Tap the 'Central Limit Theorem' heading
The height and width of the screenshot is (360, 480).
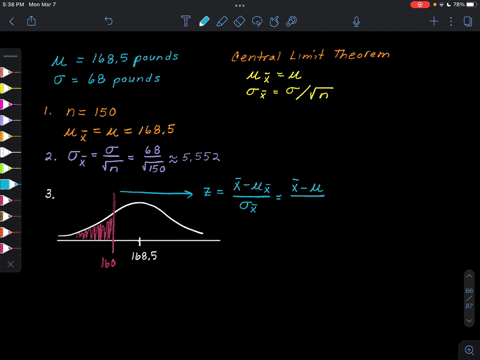click(310, 55)
